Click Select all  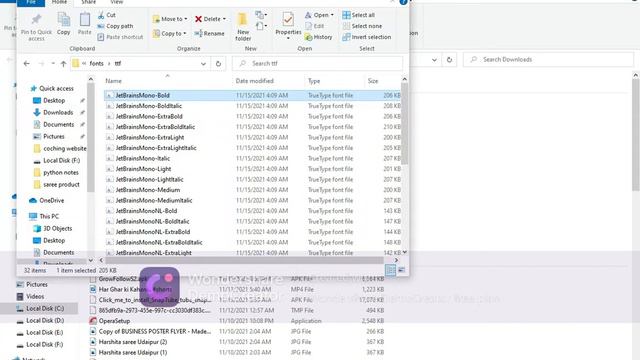[x=358, y=15]
